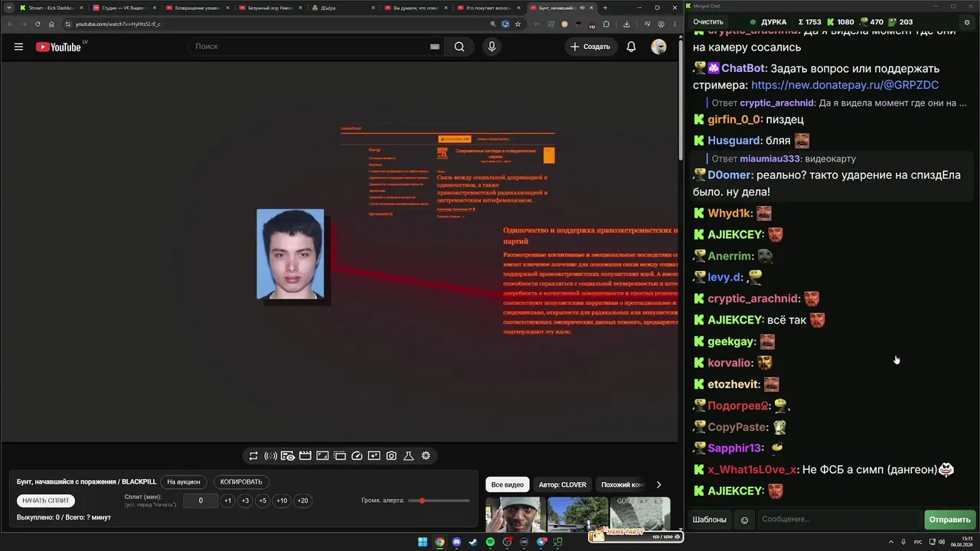Click the eye-list icon in the player toolbar
This screenshot has height=551, width=980.
(x=288, y=456)
